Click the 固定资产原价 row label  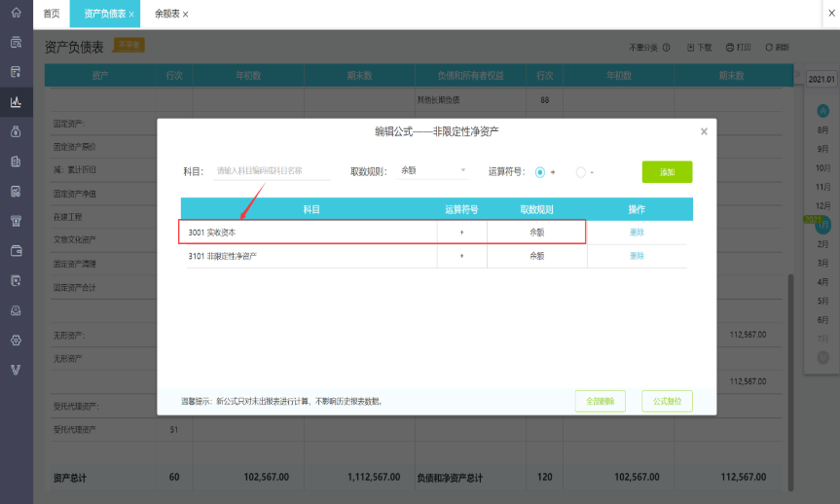click(x=75, y=147)
